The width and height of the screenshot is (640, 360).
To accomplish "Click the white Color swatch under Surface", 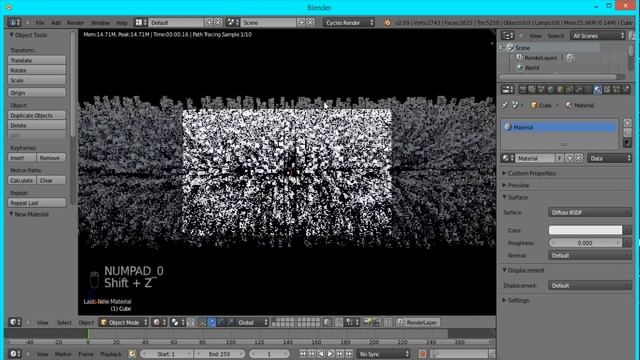I will tap(585, 230).
